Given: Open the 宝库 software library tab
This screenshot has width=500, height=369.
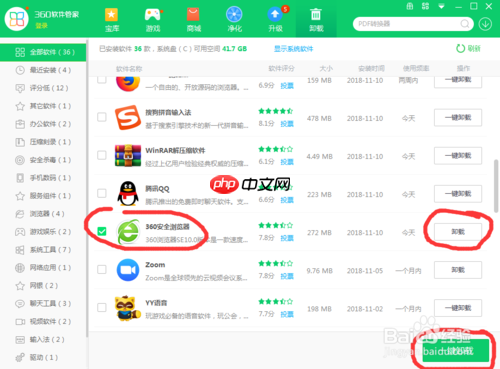Looking at the screenshot, I should [112, 20].
